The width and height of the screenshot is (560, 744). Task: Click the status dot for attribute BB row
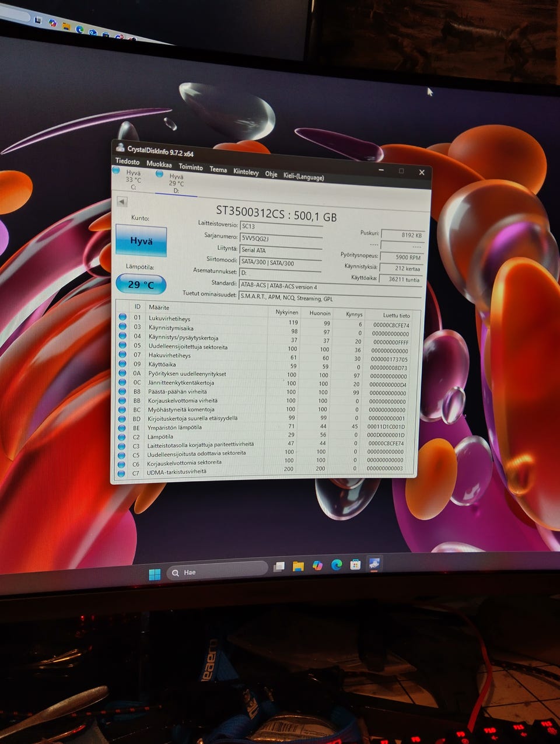pyautogui.click(x=122, y=400)
